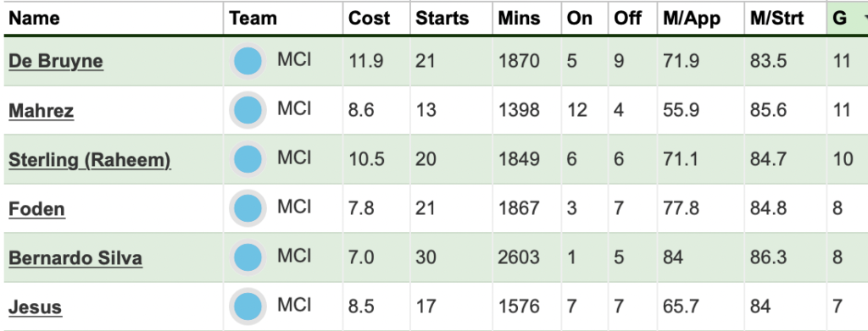Viewport: 868px width, 331px height.
Task: Sort by the Name column header
Action: (34, 19)
